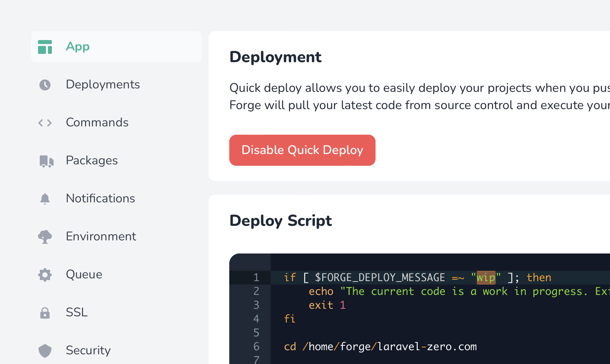
Task: Select the Queue sidebar entry
Action: (x=84, y=275)
